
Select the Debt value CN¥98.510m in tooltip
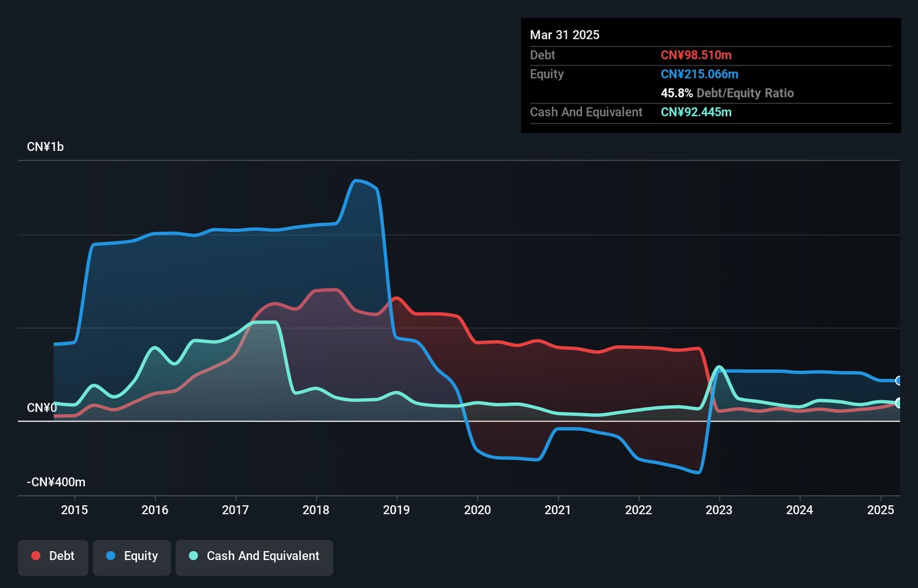[696, 55]
